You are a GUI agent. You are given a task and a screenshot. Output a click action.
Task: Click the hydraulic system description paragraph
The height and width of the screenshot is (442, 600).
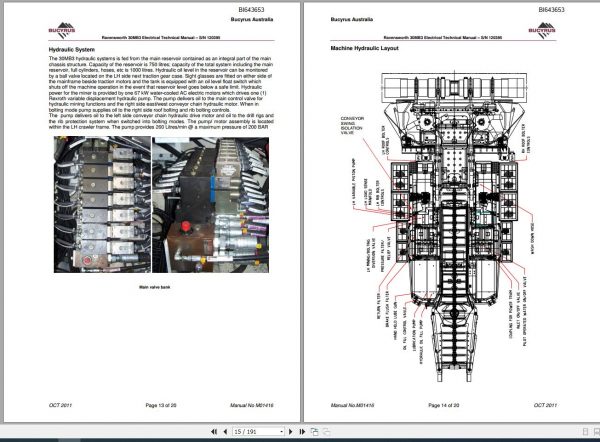161,93
